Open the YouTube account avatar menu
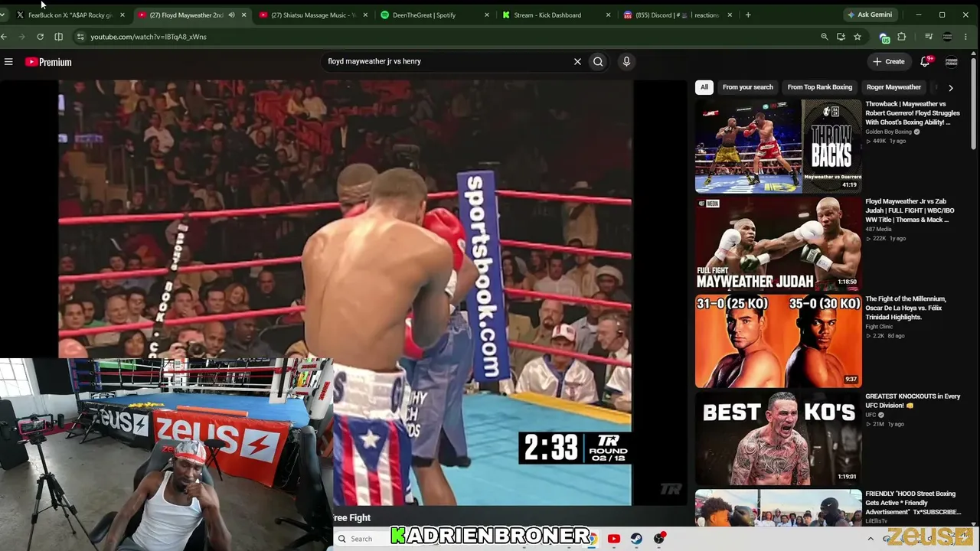The image size is (980, 551). pos(952,61)
